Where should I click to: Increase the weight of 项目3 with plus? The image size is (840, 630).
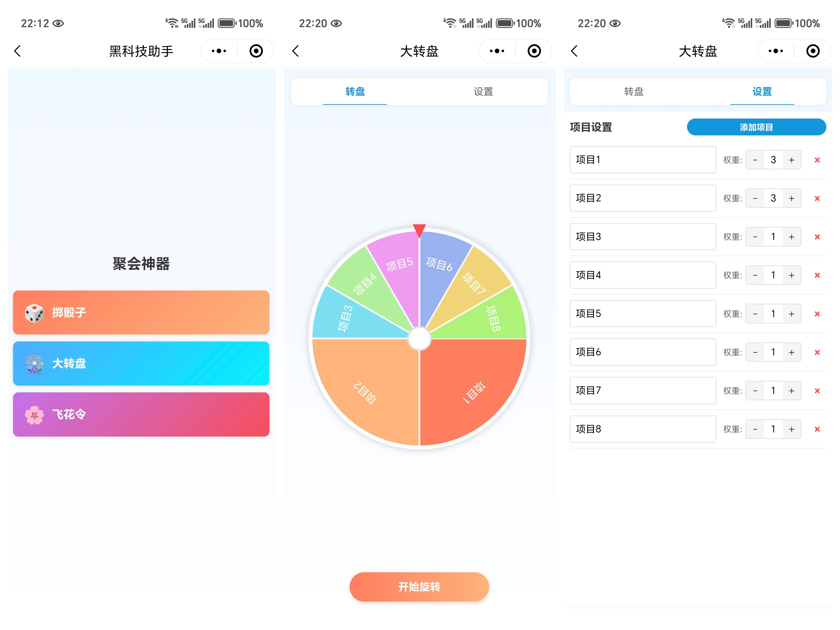(x=791, y=237)
